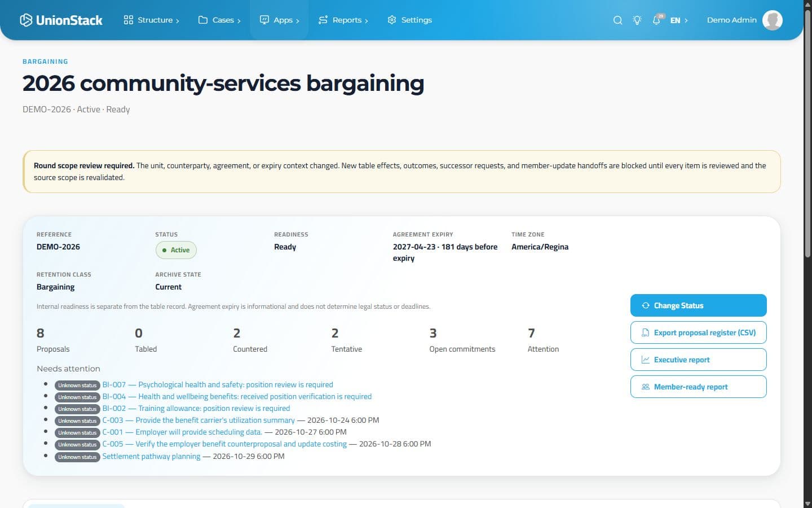
Task: Open the Settings menu item
Action: point(410,20)
